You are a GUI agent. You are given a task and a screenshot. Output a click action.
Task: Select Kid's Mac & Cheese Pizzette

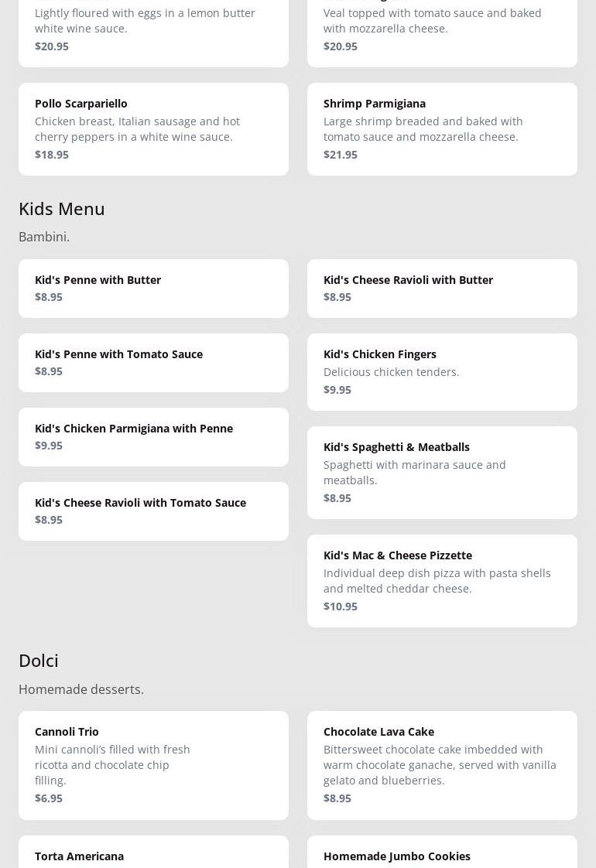(442, 580)
